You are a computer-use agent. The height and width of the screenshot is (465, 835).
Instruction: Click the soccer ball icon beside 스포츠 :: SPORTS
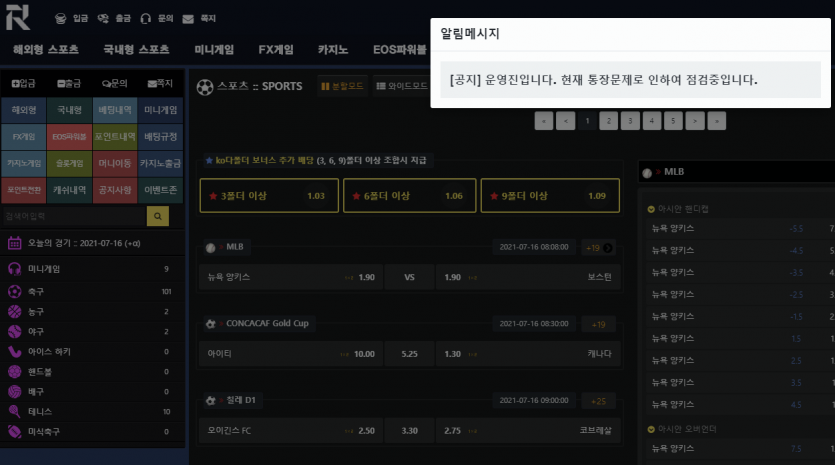click(x=204, y=87)
